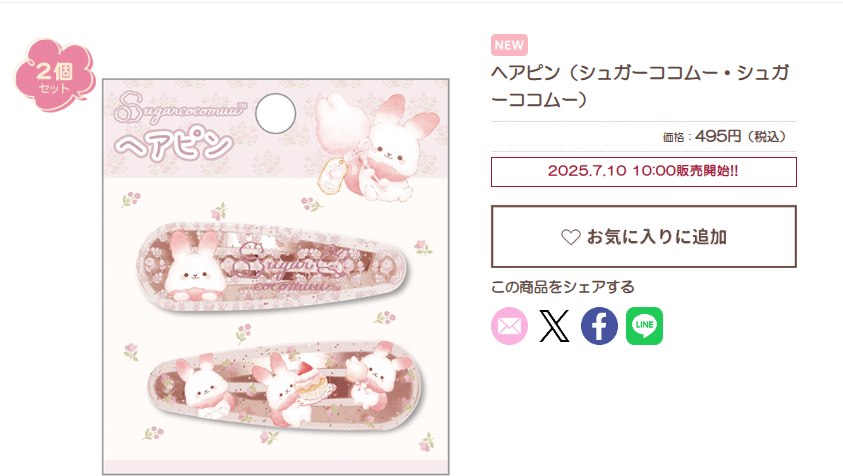The height and width of the screenshot is (476, 843).
Task: Click the heart icon in the favorites button
Action: 570,237
